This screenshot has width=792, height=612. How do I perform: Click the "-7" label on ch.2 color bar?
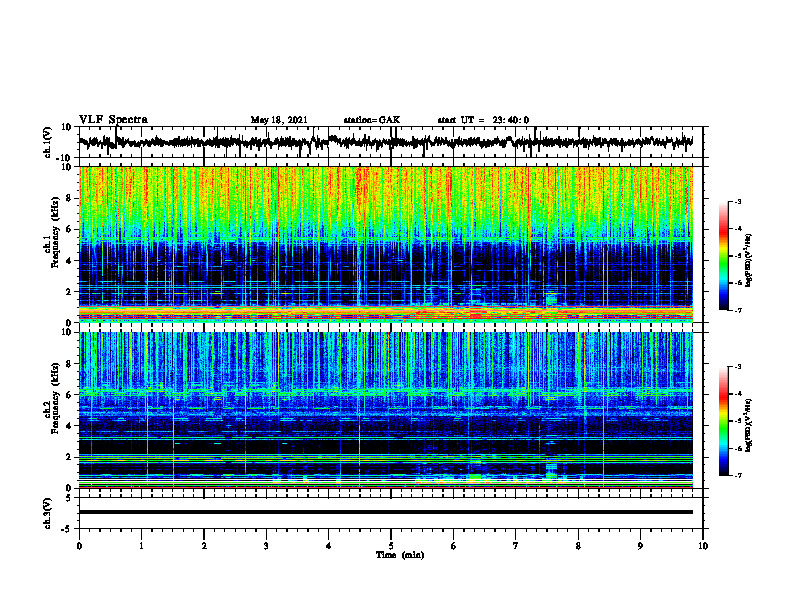pyautogui.click(x=737, y=475)
